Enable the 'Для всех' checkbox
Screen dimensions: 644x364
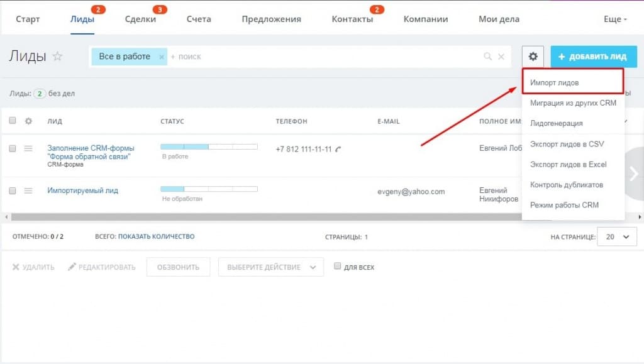pos(338,267)
